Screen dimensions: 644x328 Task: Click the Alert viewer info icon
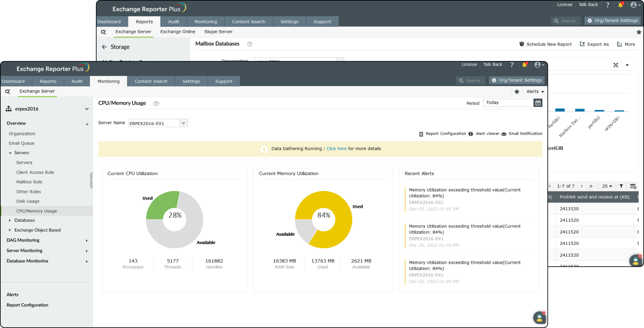[471, 134]
